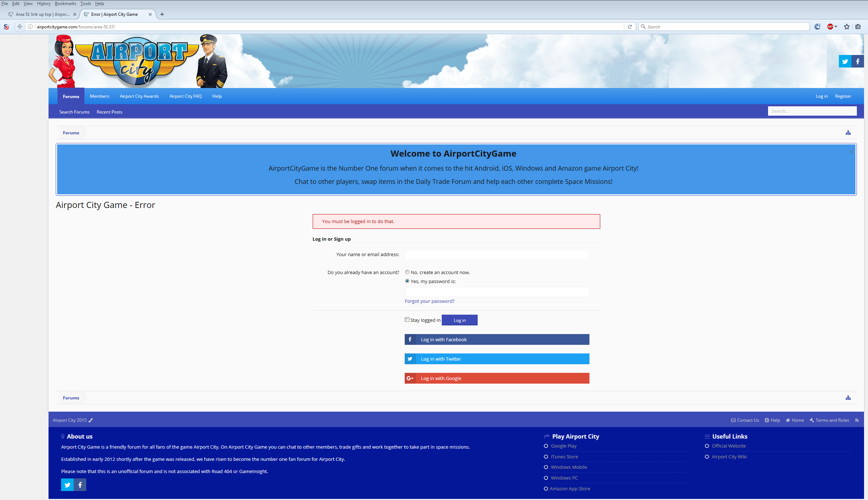Viewport: 868px width, 500px height.
Task: Dismiss the Welcome notice with its X
Action: (851, 152)
